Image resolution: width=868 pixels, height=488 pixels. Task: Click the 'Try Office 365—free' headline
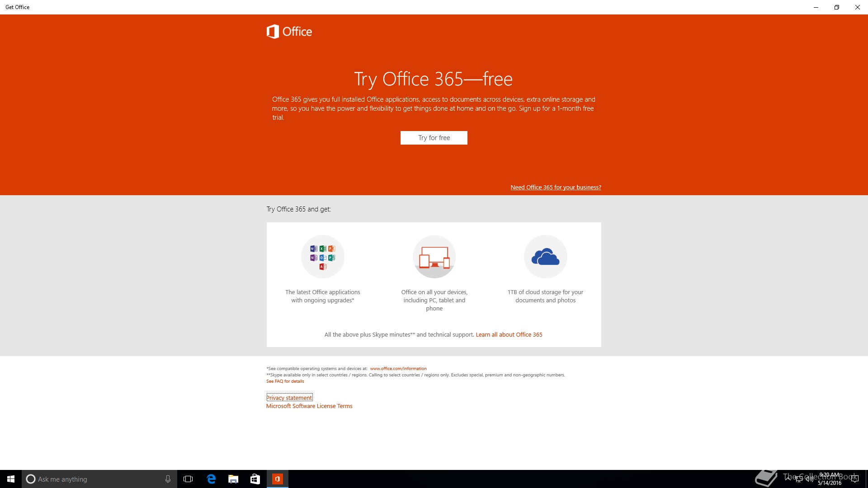(434, 79)
